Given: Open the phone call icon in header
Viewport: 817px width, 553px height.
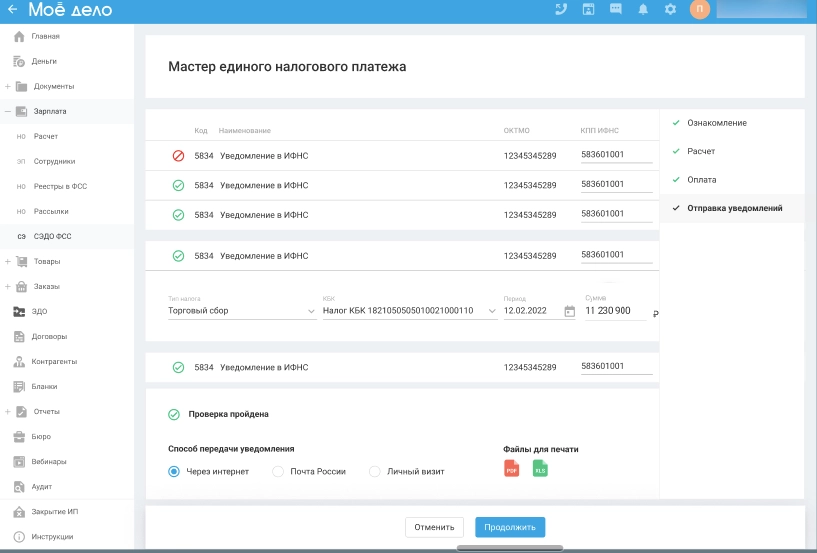Looking at the screenshot, I should click(561, 9).
